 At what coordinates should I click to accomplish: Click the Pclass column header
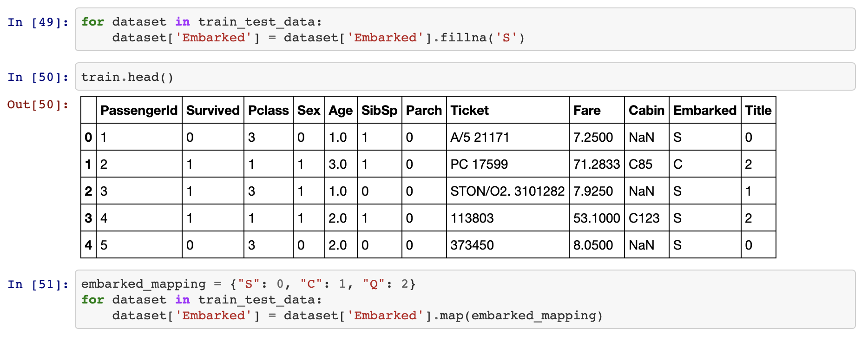[x=269, y=110]
